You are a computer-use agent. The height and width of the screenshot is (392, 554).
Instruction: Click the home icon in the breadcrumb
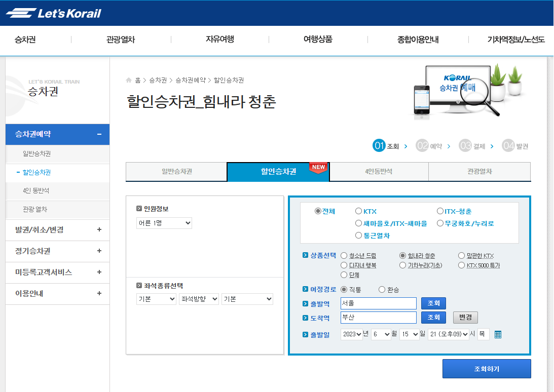(x=130, y=80)
